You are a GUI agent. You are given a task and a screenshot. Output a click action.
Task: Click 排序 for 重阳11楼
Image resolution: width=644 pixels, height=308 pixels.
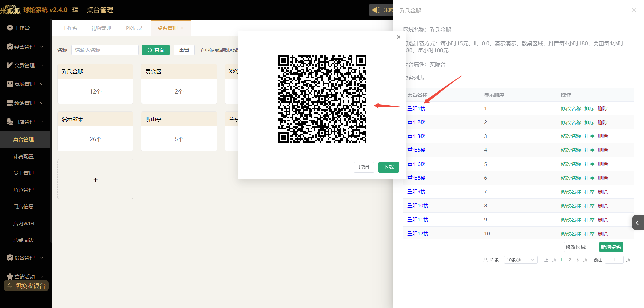pyautogui.click(x=589, y=220)
